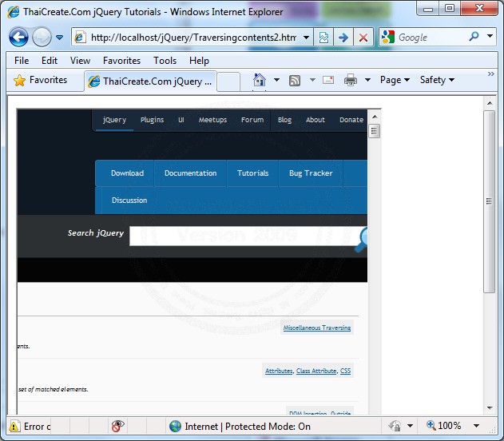Open the Donate nav link
This screenshot has width=504, height=441.
click(x=351, y=120)
